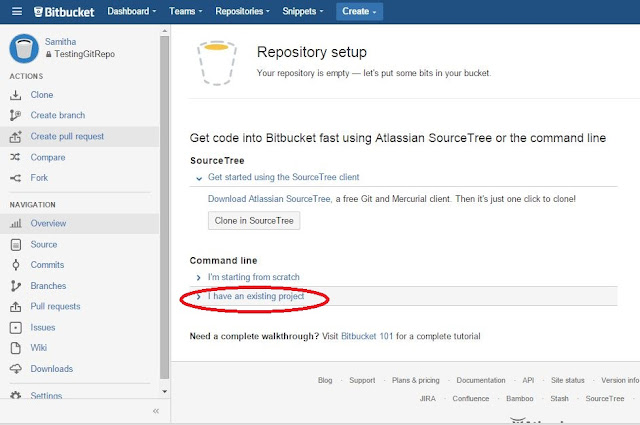Open the hamburger menu icon
The height and width of the screenshot is (425, 640).
point(17,11)
